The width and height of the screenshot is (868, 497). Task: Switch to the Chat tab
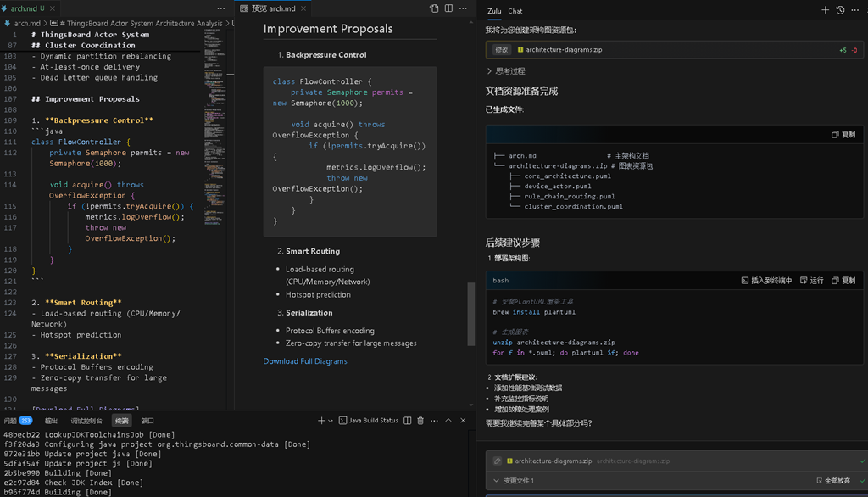(x=515, y=11)
